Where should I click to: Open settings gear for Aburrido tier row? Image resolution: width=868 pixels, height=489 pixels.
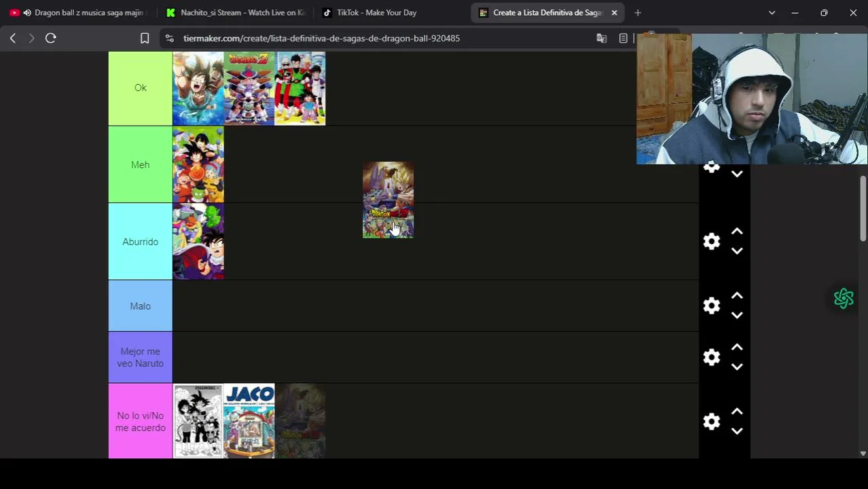tap(711, 242)
